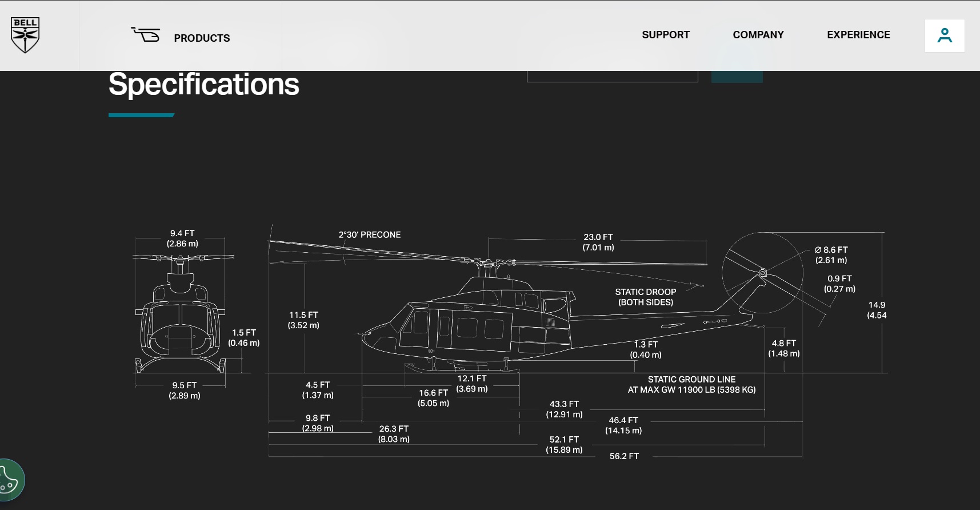Open the user account profile icon

[x=944, y=35]
